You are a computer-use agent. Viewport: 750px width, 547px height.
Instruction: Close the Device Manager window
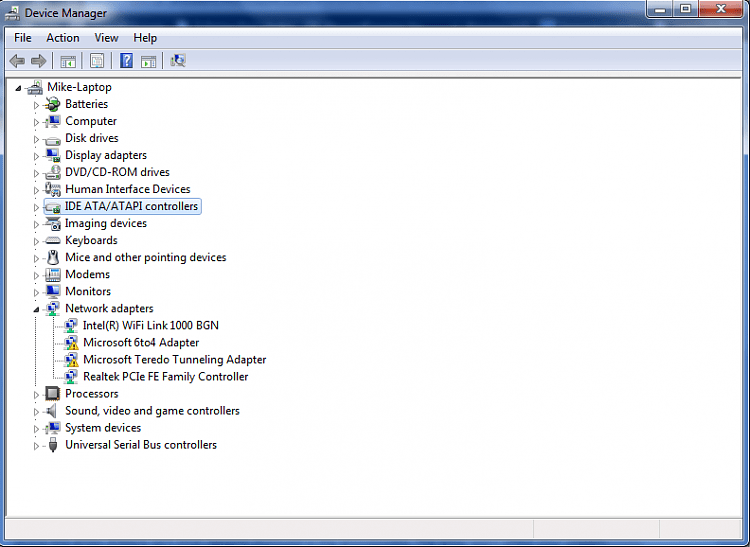[x=721, y=9]
